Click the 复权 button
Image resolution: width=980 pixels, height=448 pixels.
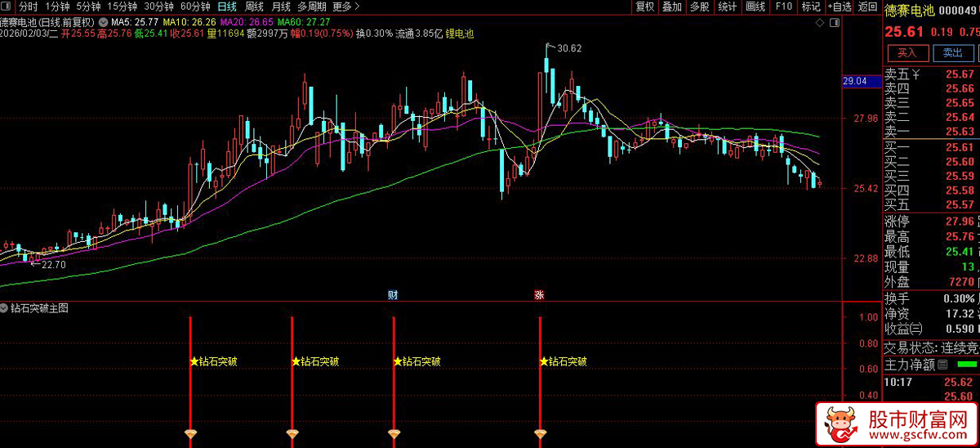(645, 7)
